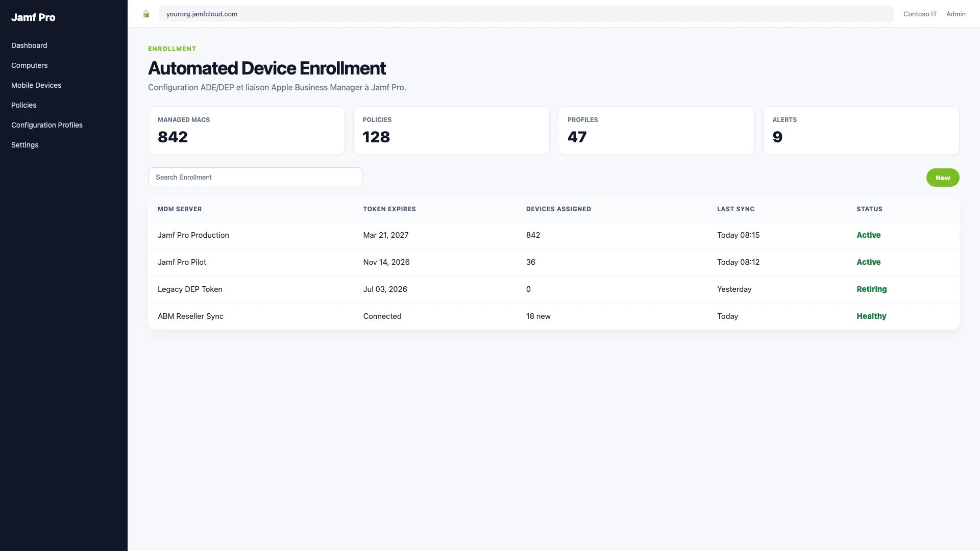Viewport: 980px width, 551px height.
Task: Sort by the Devices Assigned column header
Action: click(x=558, y=209)
